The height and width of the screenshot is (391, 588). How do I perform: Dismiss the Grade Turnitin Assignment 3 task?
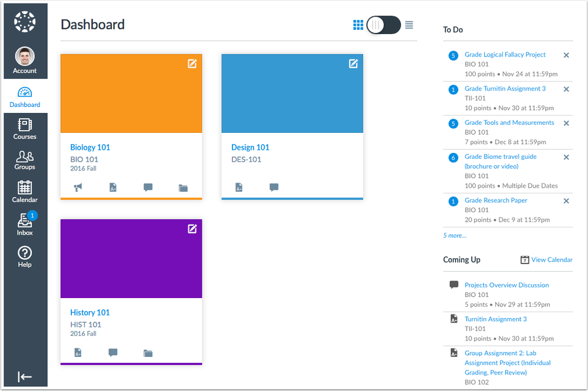(566, 89)
